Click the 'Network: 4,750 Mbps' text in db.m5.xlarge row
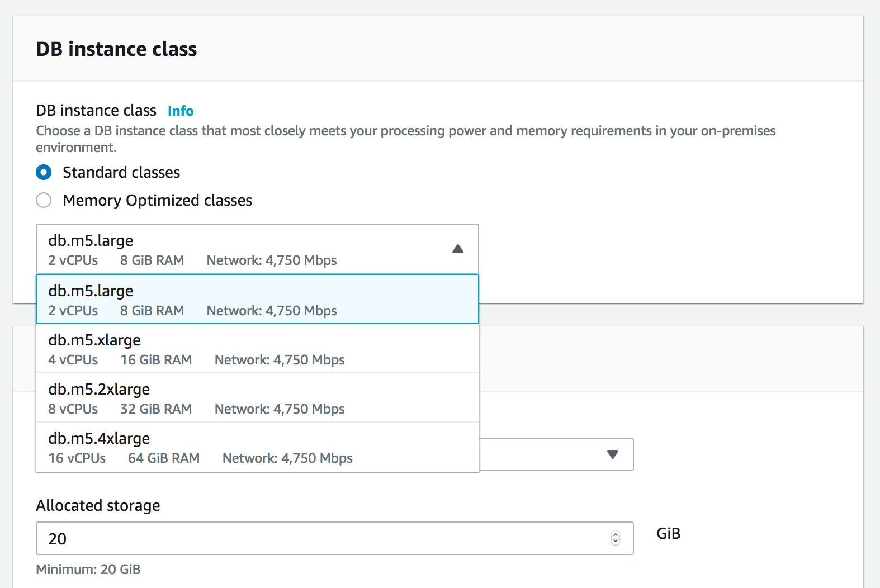This screenshot has width=880, height=588. pos(280,360)
